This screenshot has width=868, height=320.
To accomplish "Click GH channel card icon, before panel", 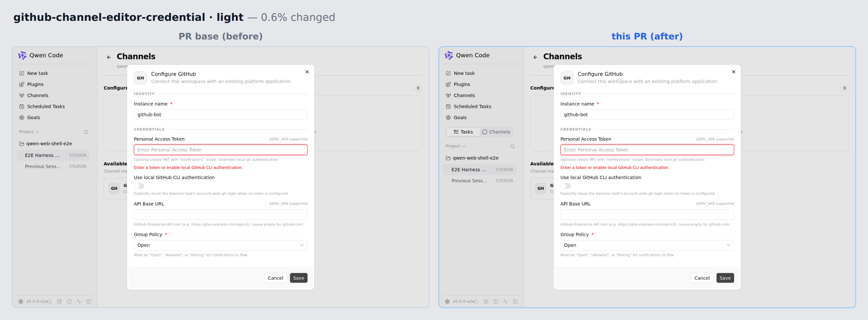I will click(x=114, y=188).
